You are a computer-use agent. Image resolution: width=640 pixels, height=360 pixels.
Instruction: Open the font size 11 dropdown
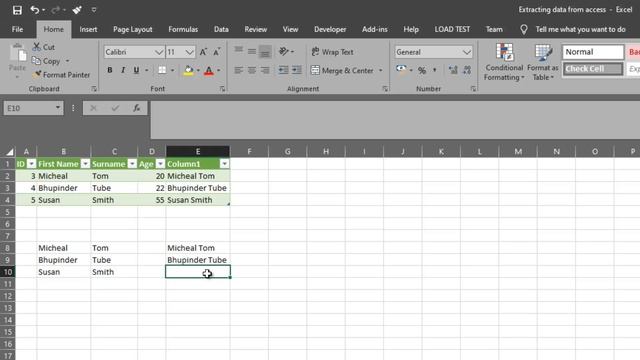pos(189,52)
